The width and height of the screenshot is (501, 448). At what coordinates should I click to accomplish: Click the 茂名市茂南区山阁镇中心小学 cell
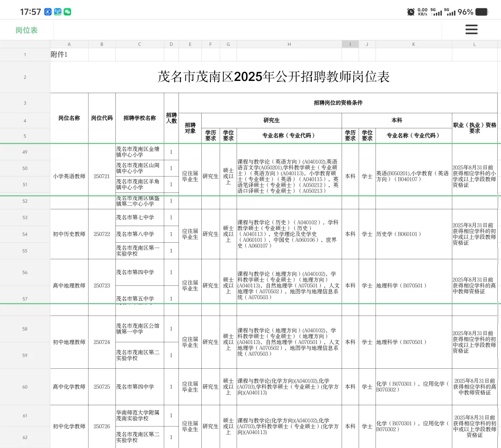point(139,168)
